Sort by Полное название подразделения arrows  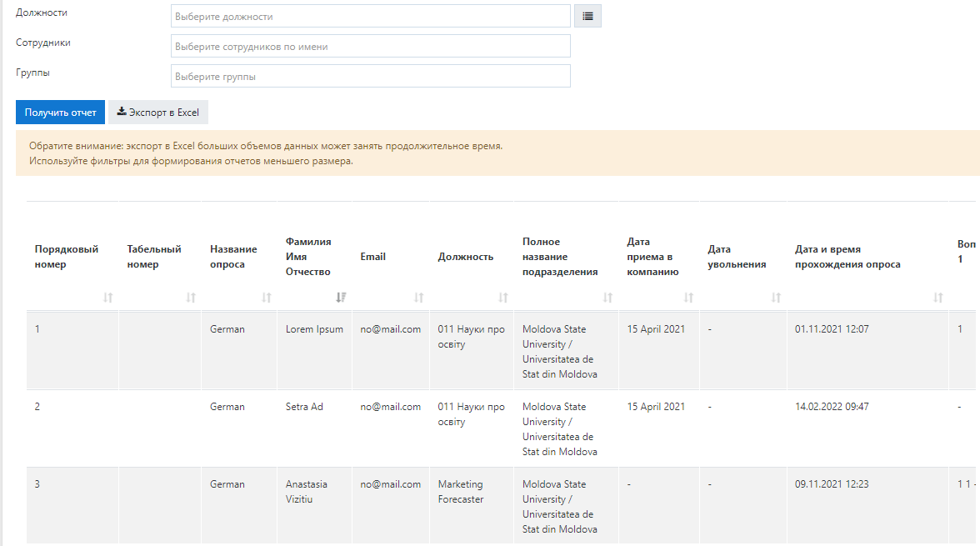pos(607,298)
